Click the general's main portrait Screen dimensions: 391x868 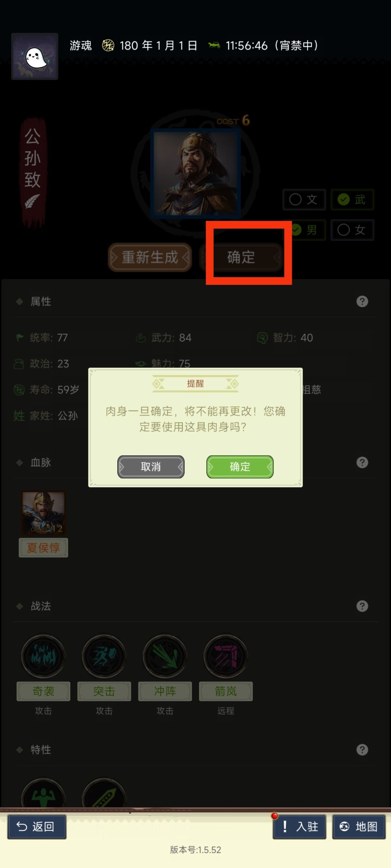click(x=195, y=173)
